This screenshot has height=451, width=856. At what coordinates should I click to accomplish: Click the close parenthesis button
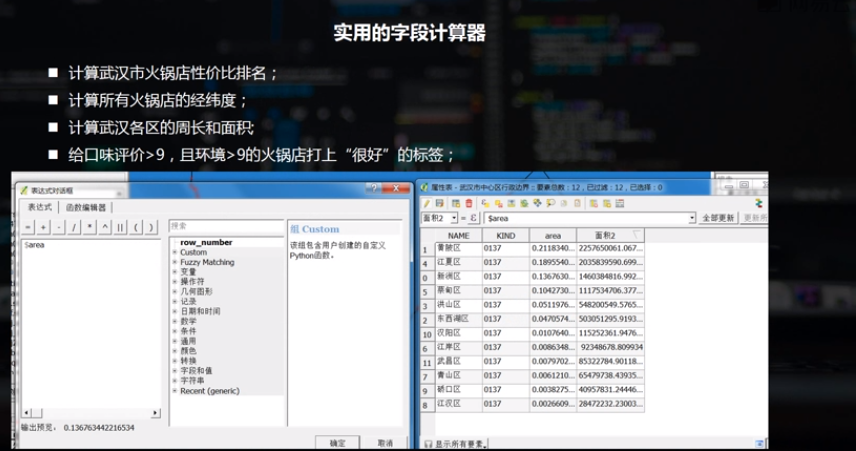click(151, 227)
